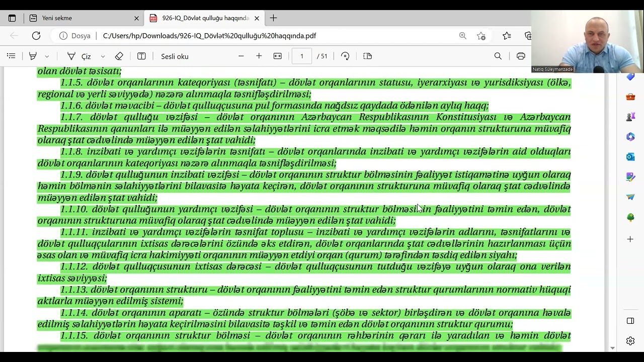The image size is (644, 362).
Task: Open the page view options
Action: [367, 56]
